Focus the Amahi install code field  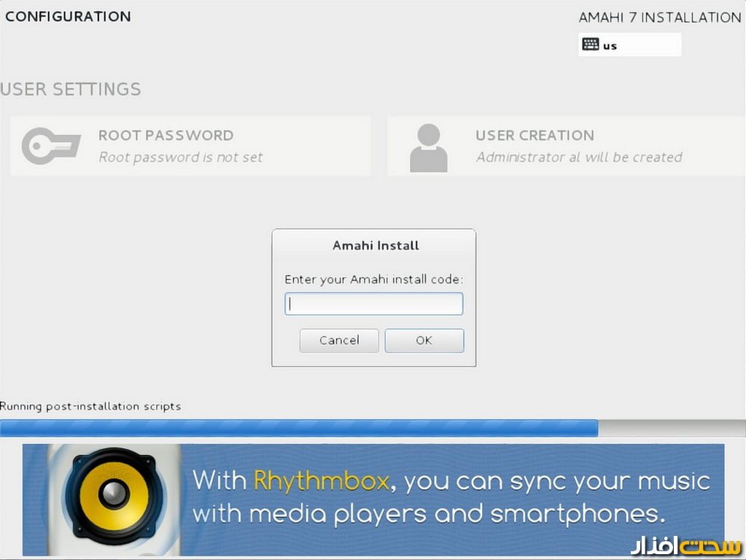[x=373, y=304]
